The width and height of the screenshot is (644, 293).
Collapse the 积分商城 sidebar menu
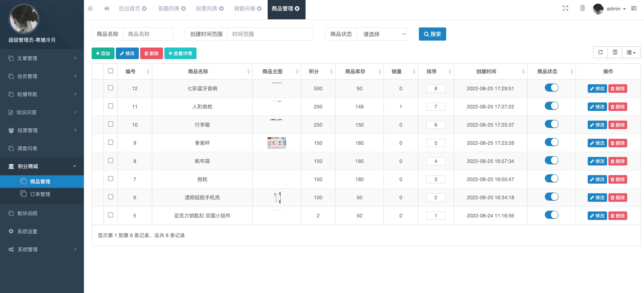pyautogui.click(x=42, y=166)
